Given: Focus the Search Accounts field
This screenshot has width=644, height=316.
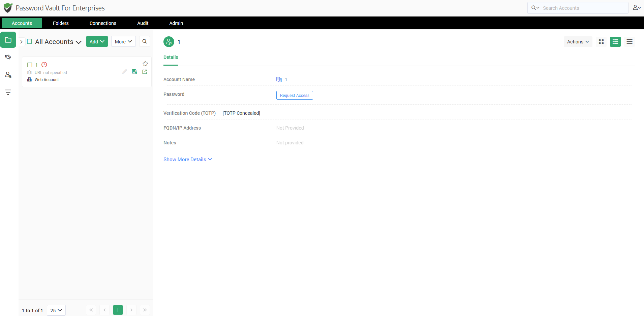Looking at the screenshot, I should (584, 8).
